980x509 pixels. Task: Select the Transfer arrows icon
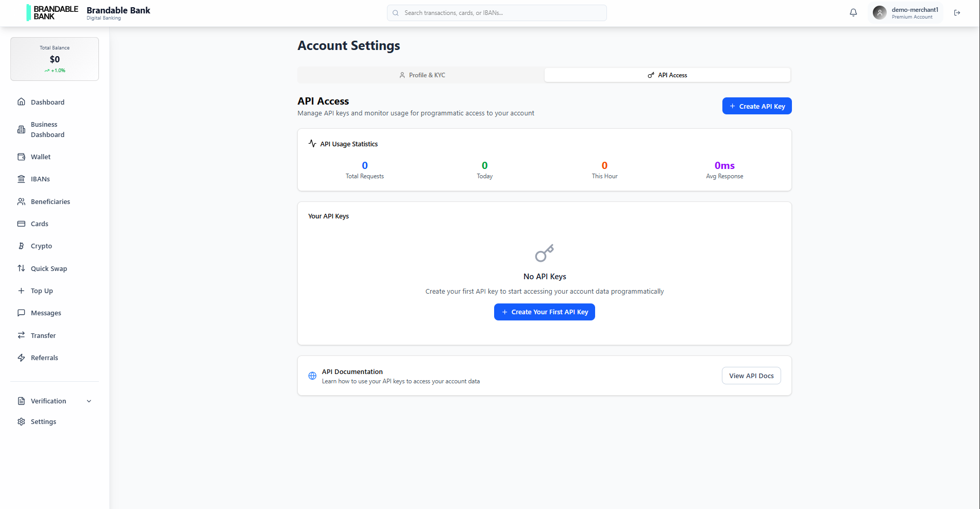22,335
